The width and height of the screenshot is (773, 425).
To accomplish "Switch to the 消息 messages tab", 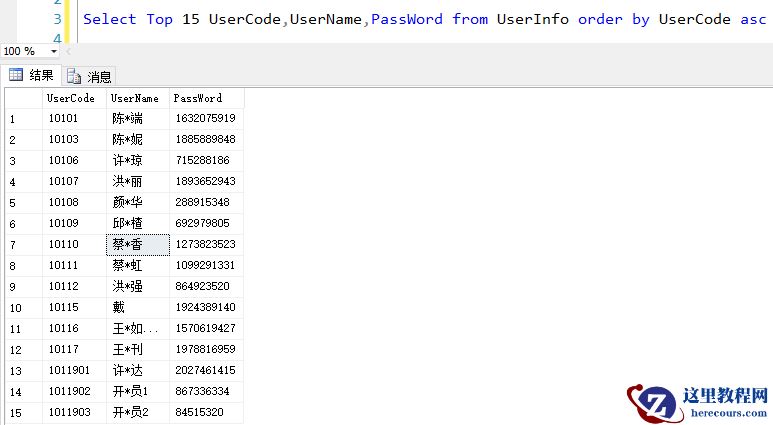I will tap(89, 76).
